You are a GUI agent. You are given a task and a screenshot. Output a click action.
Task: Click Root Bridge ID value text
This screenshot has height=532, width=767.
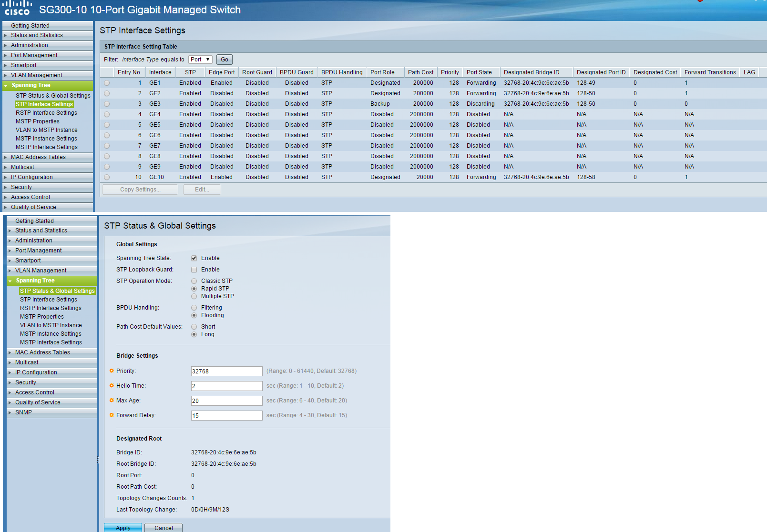pos(224,464)
